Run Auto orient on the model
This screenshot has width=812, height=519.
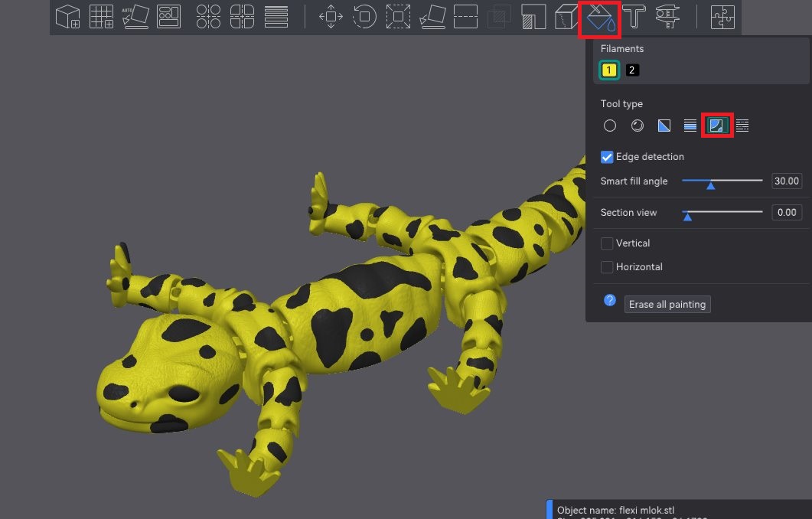click(x=135, y=16)
